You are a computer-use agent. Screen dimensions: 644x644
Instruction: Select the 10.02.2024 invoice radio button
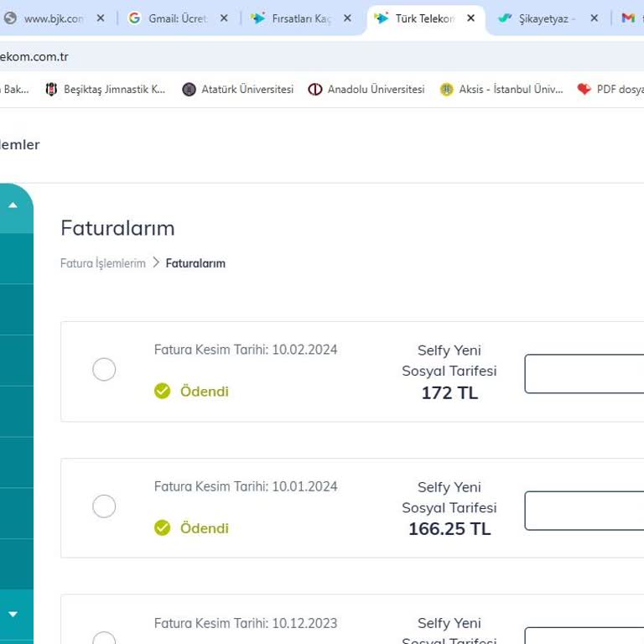[104, 369]
